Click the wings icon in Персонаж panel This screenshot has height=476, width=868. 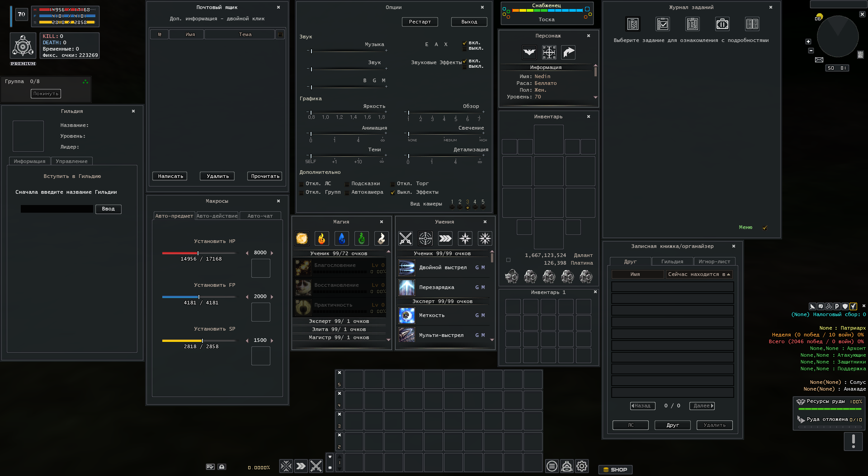pyautogui.click(x=529, y=53)
